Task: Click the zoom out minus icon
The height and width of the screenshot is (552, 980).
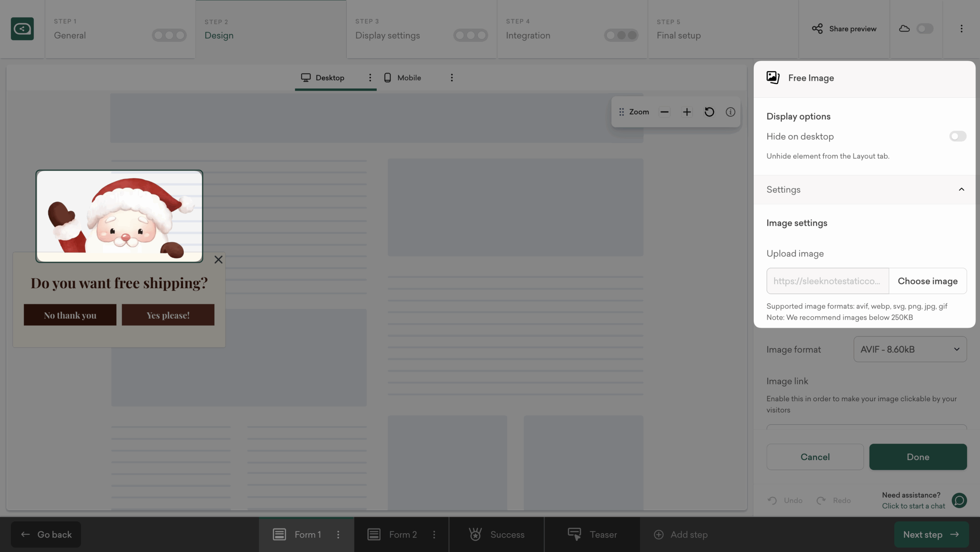Action: pos(664,112)
